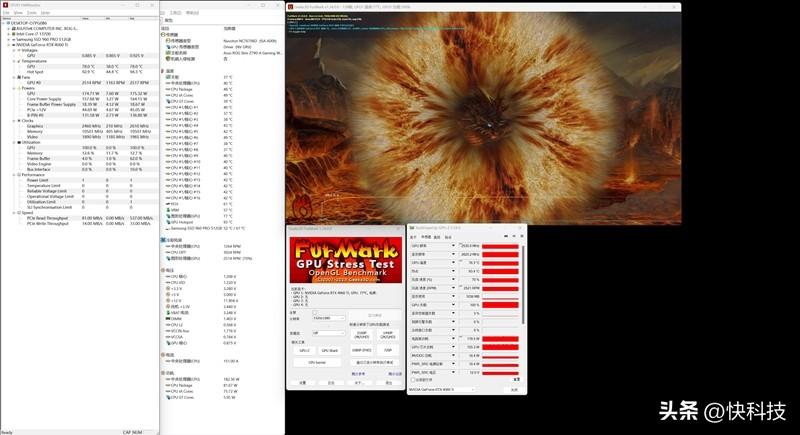Click the 温度 temperature category icon in the sensor list
The image size is (800, 435).
[x=164, y=71]
